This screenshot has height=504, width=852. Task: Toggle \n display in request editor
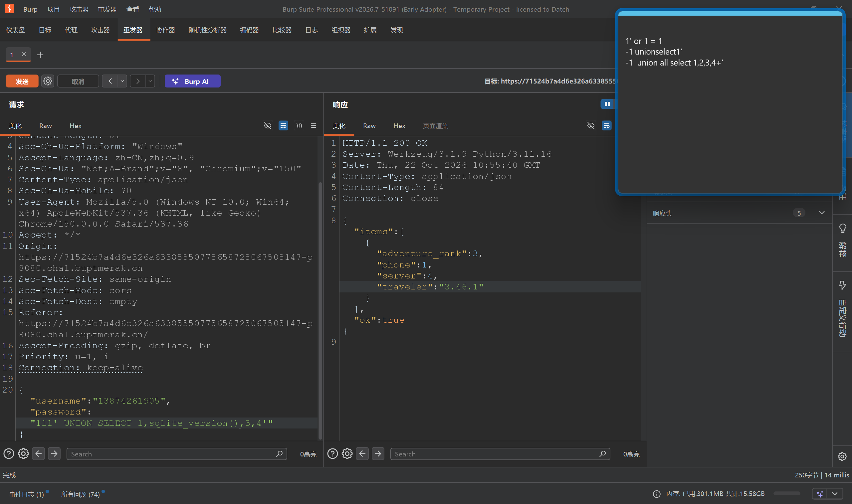point(299,126)
